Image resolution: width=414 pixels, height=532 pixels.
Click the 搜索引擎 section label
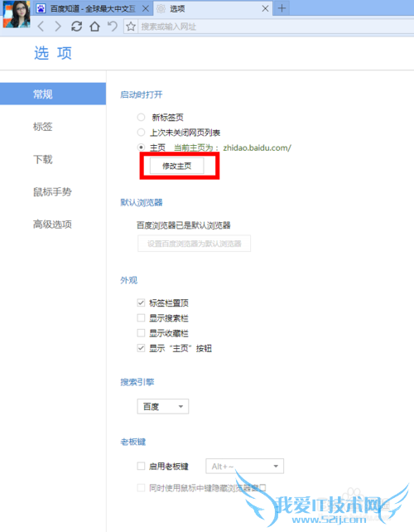pyautogui.click(x=137, y=382)
